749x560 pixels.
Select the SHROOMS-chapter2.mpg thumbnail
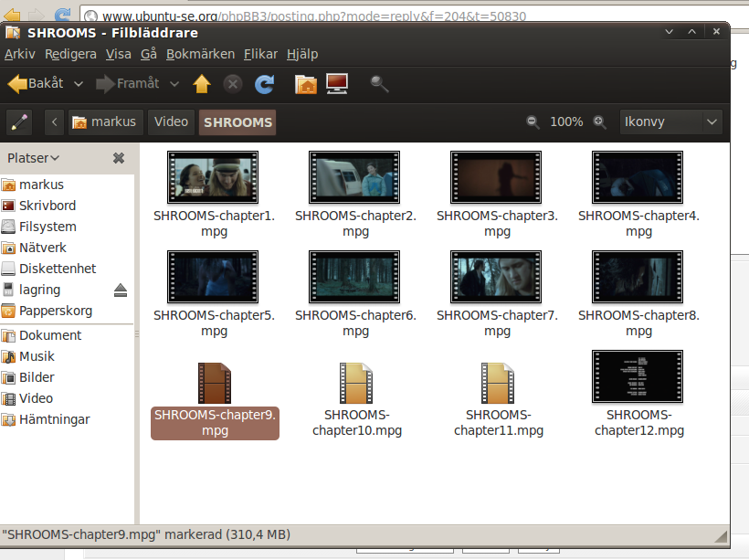pos(354,177)
